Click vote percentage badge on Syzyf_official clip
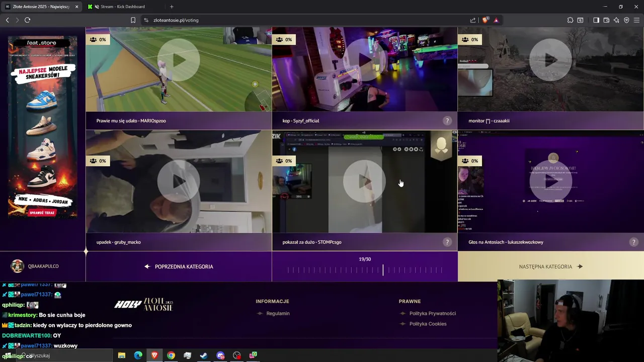The height and width of the screenshot is (362, 644). 284,39
